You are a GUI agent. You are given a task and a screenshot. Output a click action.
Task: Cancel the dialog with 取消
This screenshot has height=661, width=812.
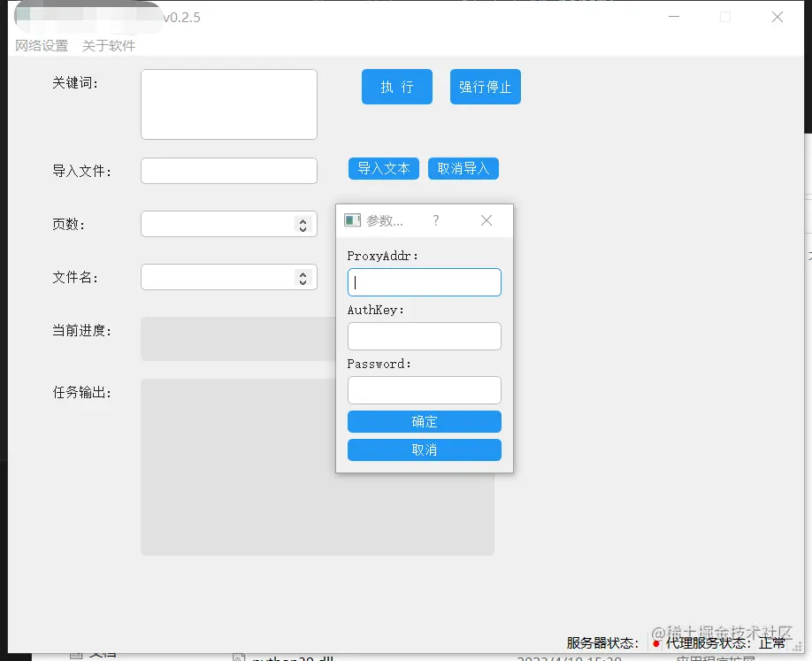point(424,450)
